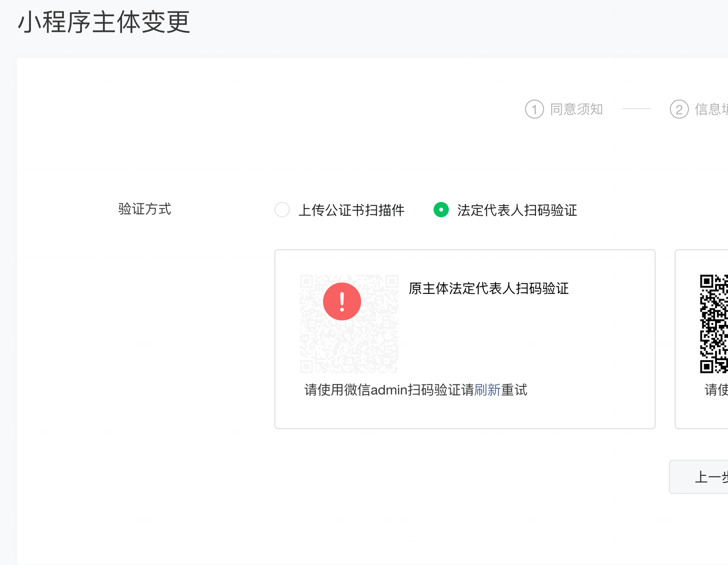
Task: Click the 上一步 button
Action: 699,477
